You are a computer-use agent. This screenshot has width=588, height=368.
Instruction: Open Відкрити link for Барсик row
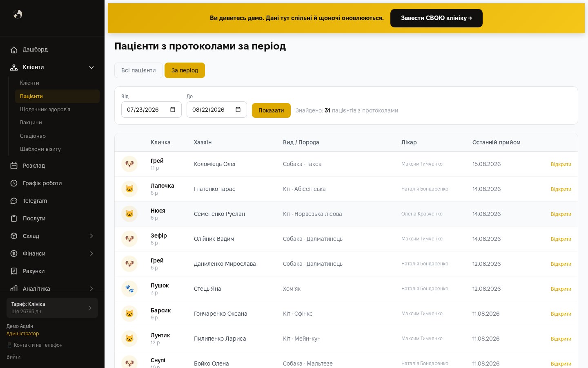click(x=561, y=314)
